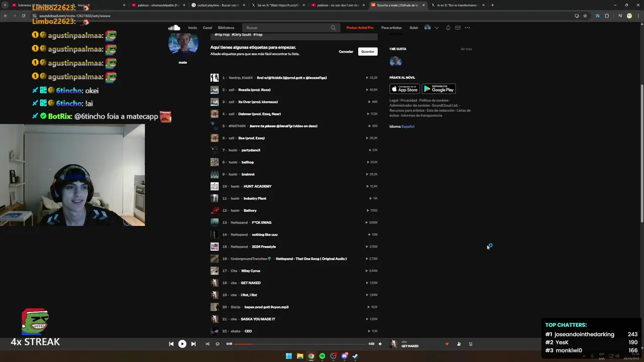Open the Canal menu item

(x=207, y=28)
